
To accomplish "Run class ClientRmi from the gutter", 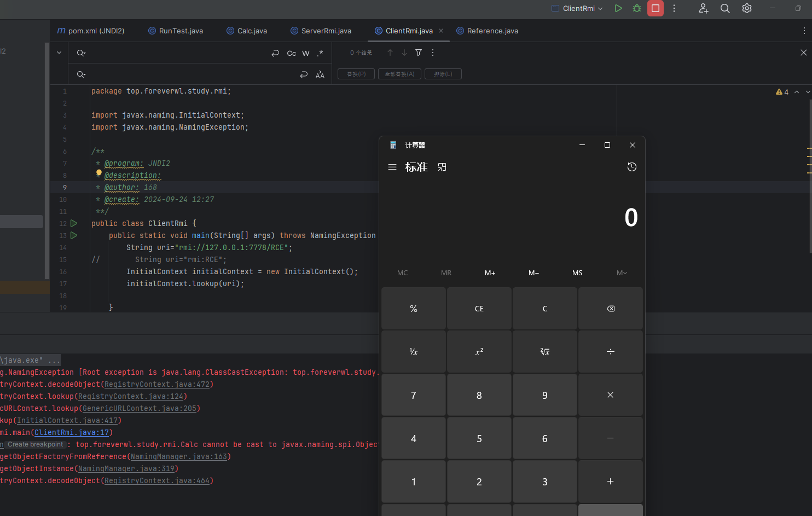I will tap(74, 223).
